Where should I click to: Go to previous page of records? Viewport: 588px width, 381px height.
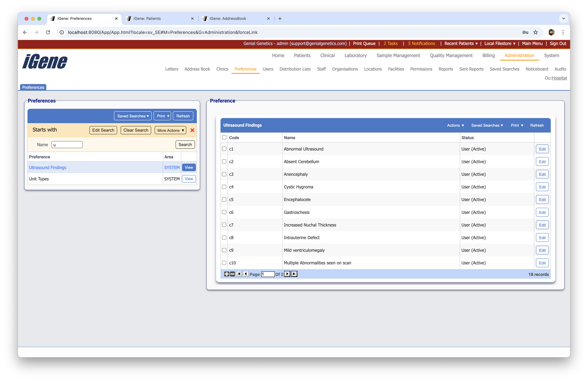pos(246,274)
